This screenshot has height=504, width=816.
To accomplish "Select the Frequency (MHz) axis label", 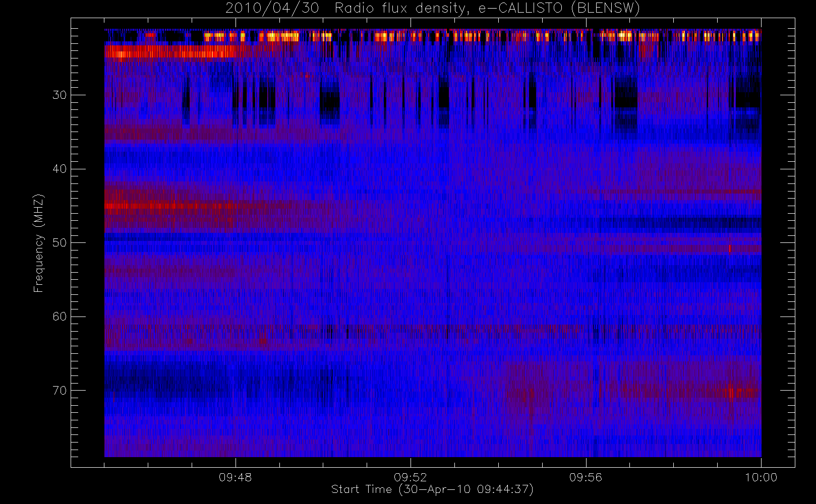I will (38, 243).
